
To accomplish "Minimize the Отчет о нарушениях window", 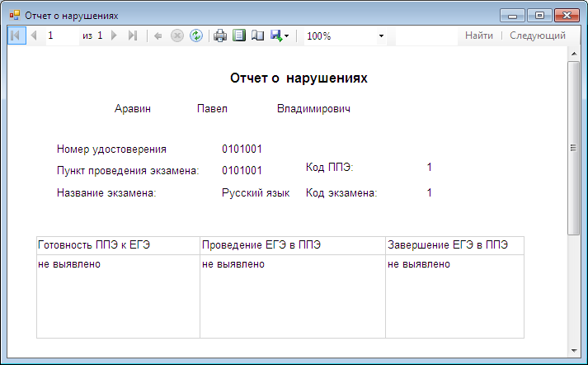I will (x=512, y=16).
